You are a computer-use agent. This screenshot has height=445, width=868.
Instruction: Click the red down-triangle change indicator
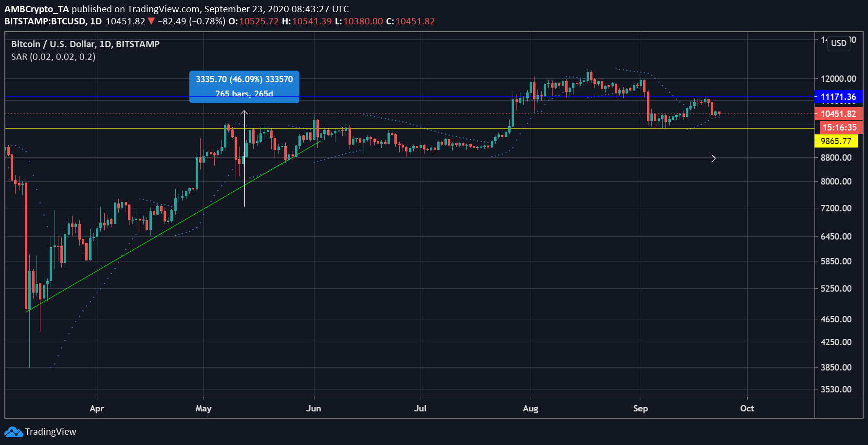pos(151,21)
